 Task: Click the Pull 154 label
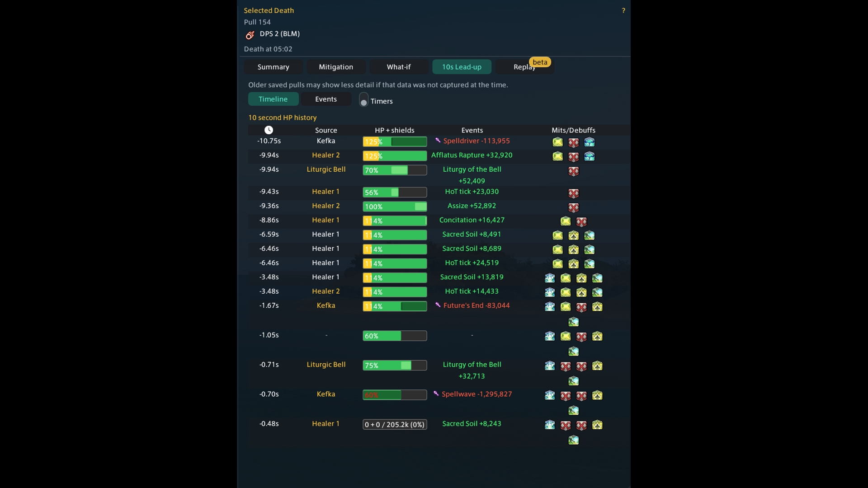point(257,22)
